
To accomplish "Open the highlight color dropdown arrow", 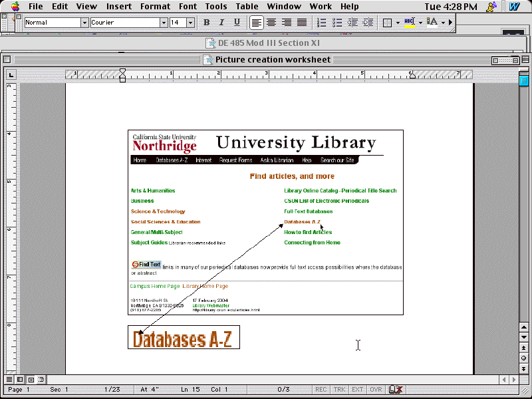I will click(x=420, y=23).
